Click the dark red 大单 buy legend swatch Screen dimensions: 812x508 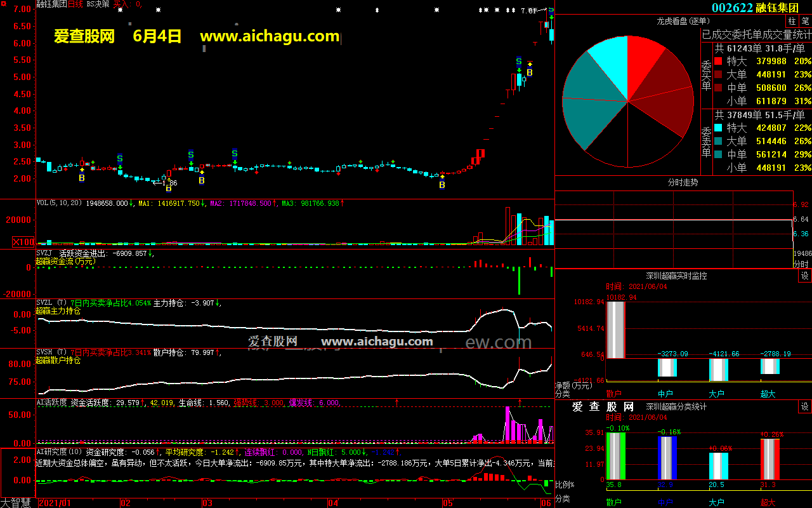718,75
